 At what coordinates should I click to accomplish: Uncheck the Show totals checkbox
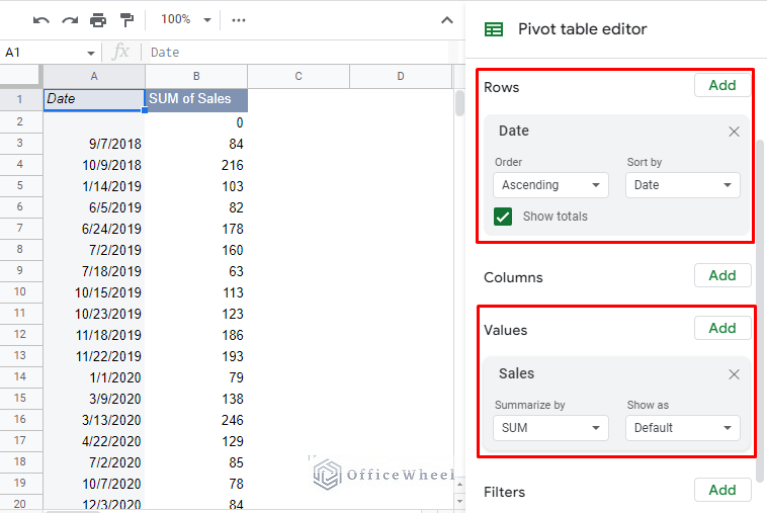(x=503, y=216)
